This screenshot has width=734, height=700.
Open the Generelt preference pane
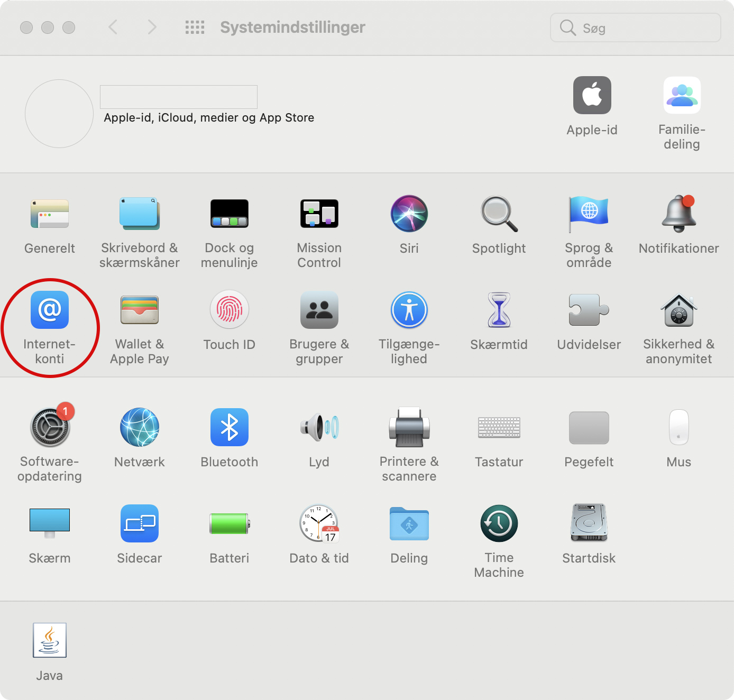pyautogui.click(x=50, y=214)
